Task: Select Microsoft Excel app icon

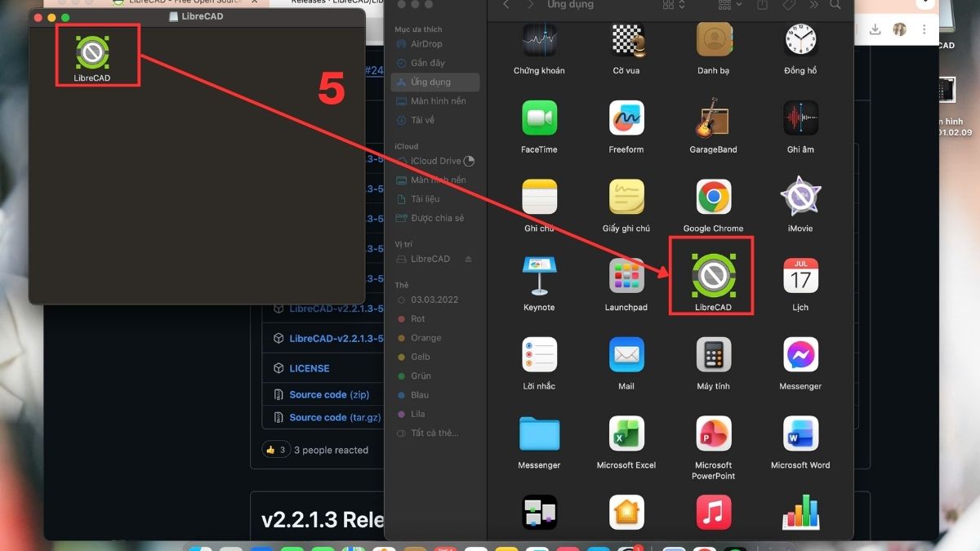Action: [626, 433]
